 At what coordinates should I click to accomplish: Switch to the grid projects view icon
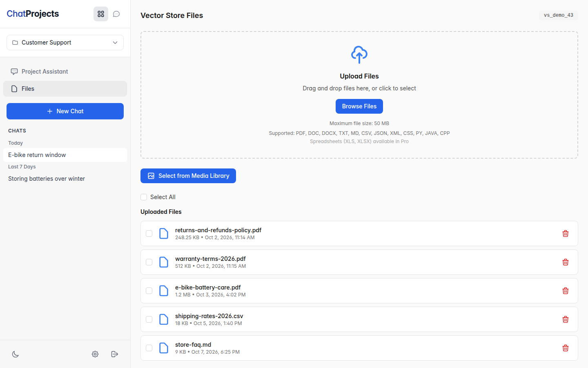coord(101,14)
